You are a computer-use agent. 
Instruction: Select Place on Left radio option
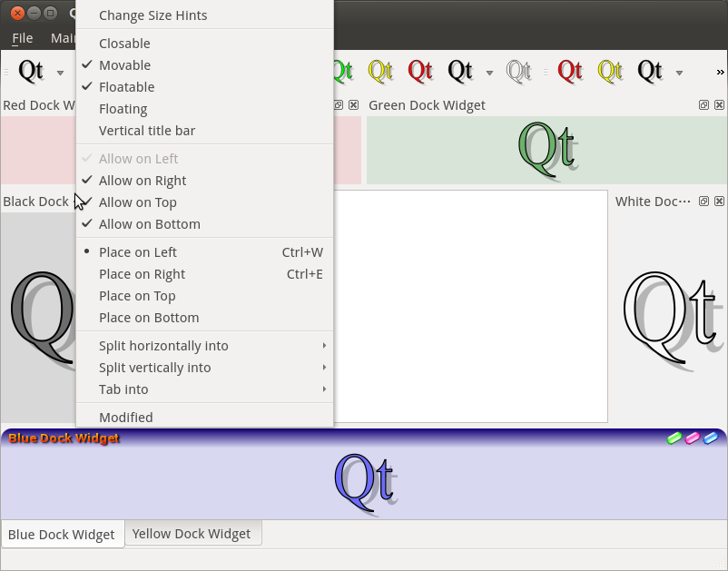205,252
